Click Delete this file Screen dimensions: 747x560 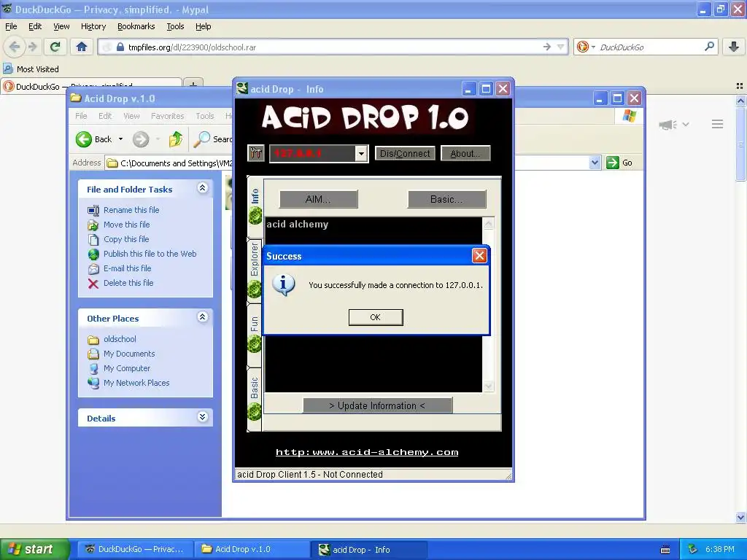tap(128, 283)
